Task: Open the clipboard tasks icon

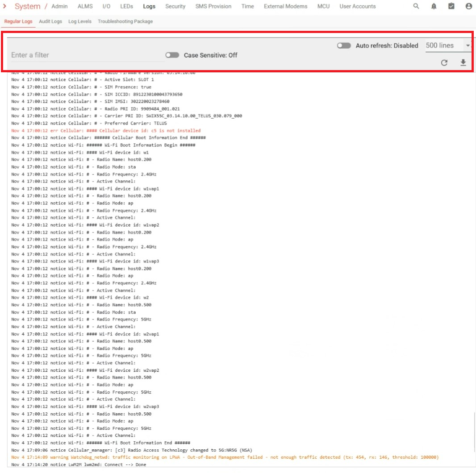Action: (451, 6)
